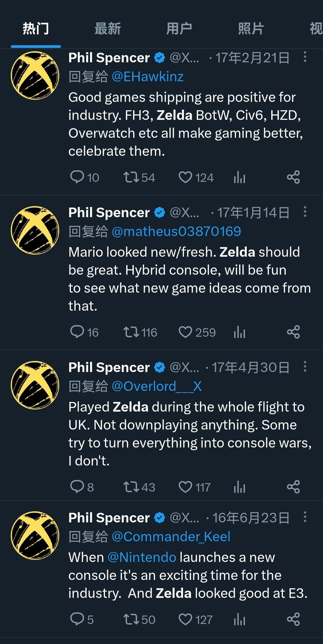323x644 pixels.
Task: Open the @EHawkinz profile link
Action: coord(147,77)
